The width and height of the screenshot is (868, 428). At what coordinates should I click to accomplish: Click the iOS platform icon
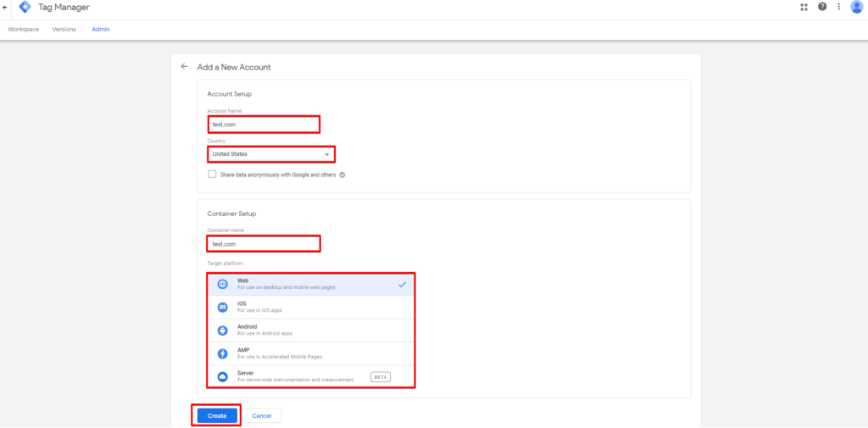tap(223, 308)
